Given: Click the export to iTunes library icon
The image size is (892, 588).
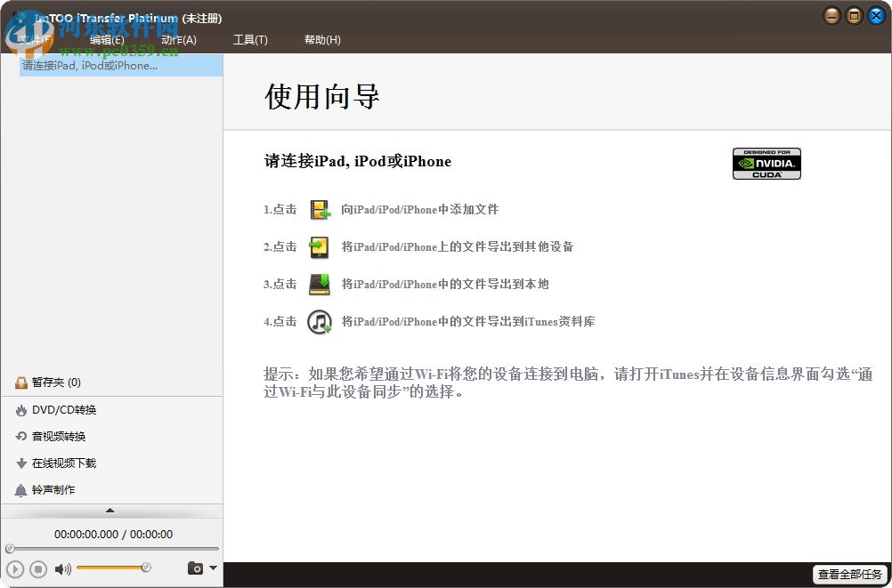Looking at the screenshot, I should (x=319, y=321).
